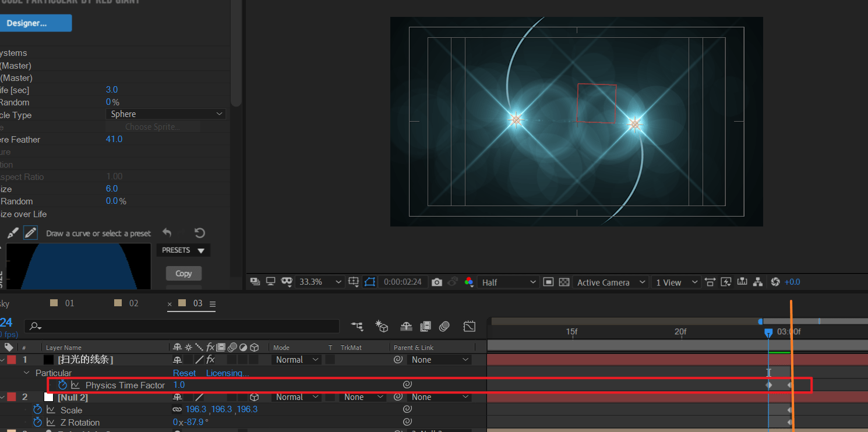Click the Copy button in curve editor
The width and height of the screenshot is (868, 432).
[x=184, y=273]
